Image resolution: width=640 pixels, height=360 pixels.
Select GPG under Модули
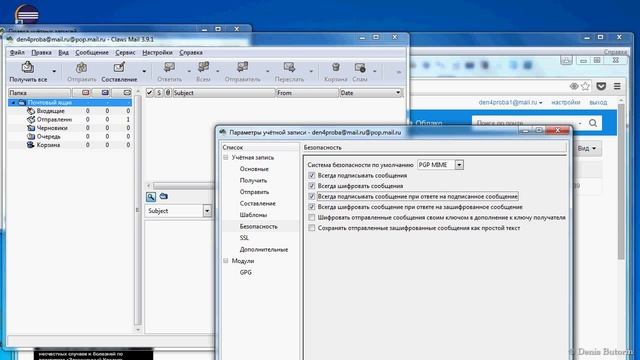click(245, 272)
